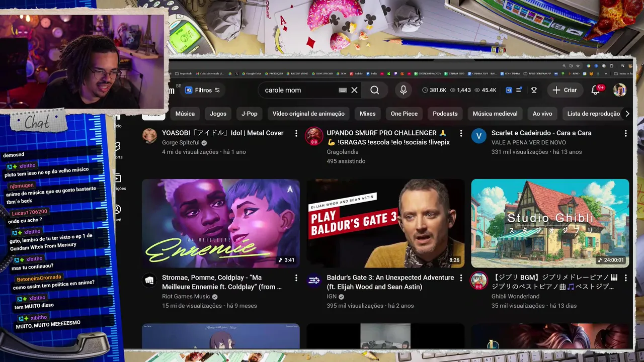The height and width of the screenshot is (362, 644).
Task: Clear the search text with the X icon
Action: (354, 90)
